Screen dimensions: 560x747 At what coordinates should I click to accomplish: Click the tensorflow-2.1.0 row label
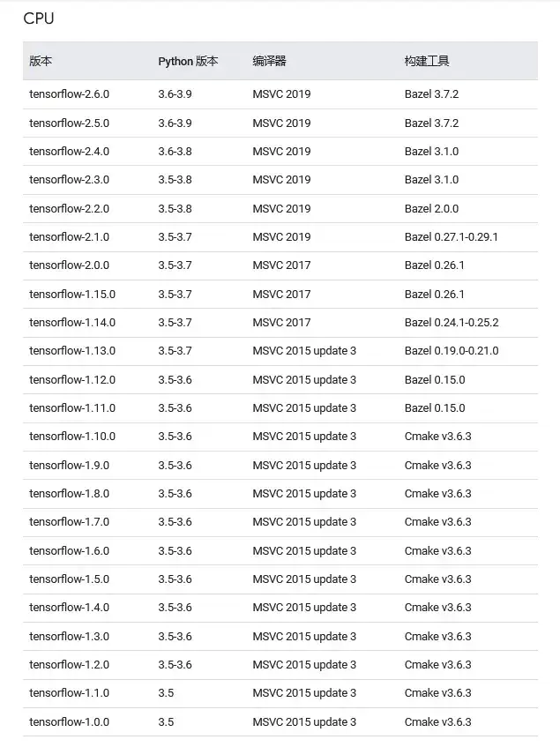point(69,237)
